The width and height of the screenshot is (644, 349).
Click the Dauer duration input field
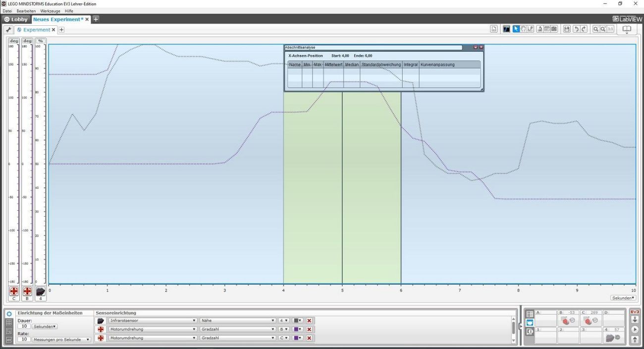pyautogui.click(x=24, y=326)
